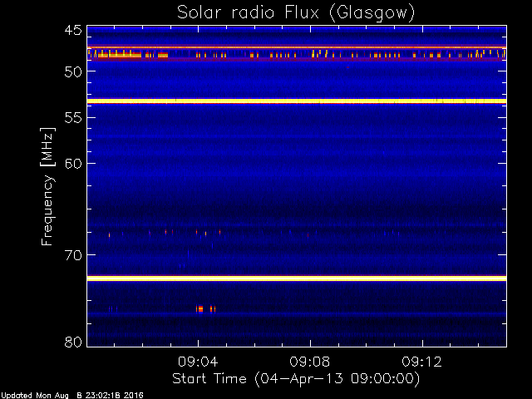Click the "Start Time (04-Apr-13 09:00:00)" axis label
532x399 pixels.
pyautogui.click(x=296, y=379)
